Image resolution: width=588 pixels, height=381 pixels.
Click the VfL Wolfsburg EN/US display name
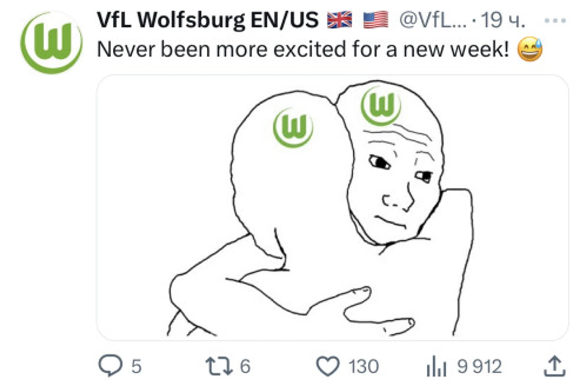(207, 20)
